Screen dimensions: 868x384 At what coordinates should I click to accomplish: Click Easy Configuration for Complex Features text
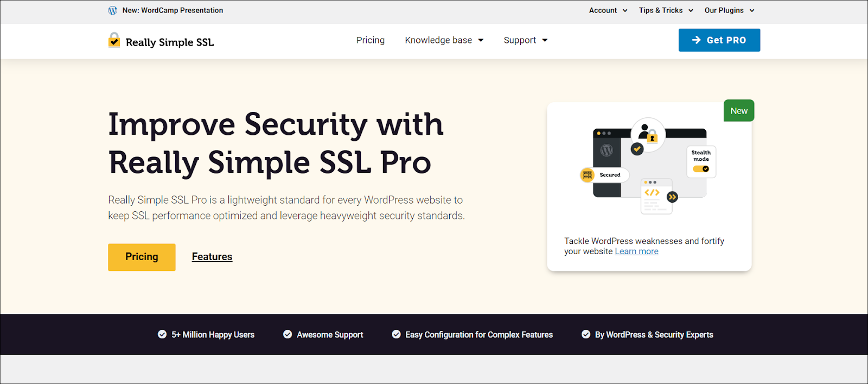coord(479,335)
